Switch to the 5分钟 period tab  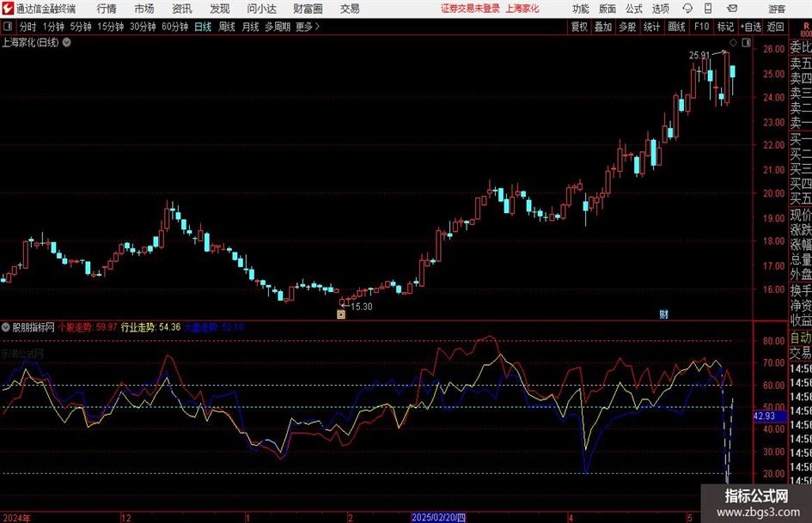(80, 27)
